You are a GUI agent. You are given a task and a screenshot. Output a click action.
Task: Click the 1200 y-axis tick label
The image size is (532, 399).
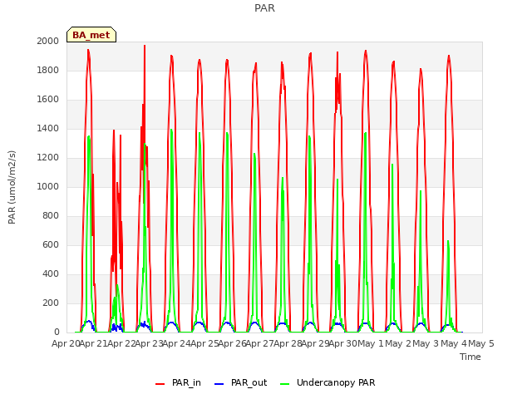click(x=48, y=157)
